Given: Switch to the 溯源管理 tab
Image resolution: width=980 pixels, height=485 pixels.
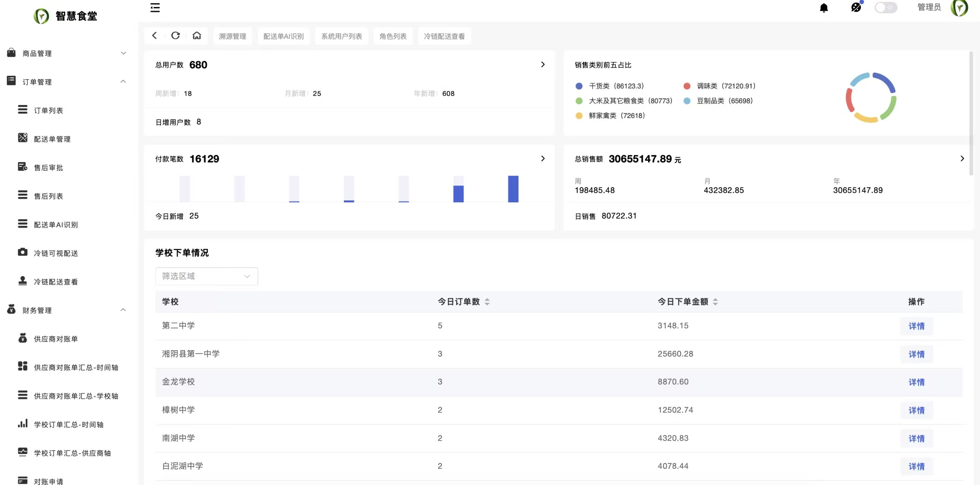Looking at the screenshot, I should tap(232, 36).
